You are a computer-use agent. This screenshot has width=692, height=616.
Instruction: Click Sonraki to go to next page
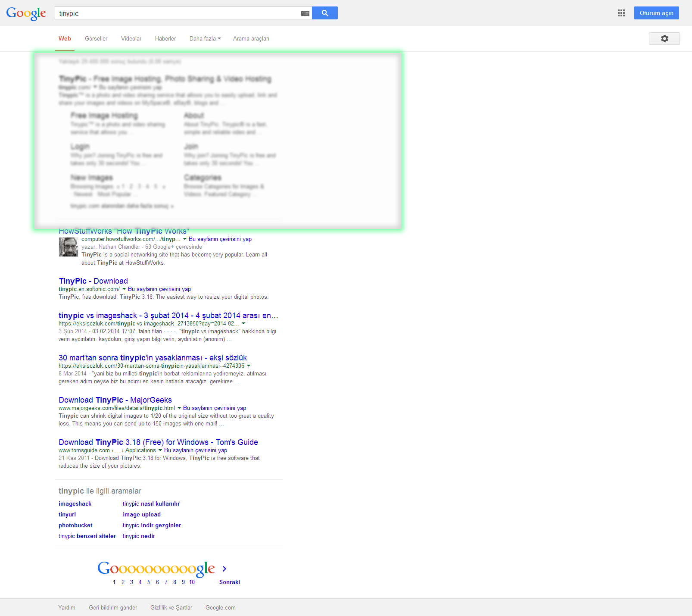[230, 582]
